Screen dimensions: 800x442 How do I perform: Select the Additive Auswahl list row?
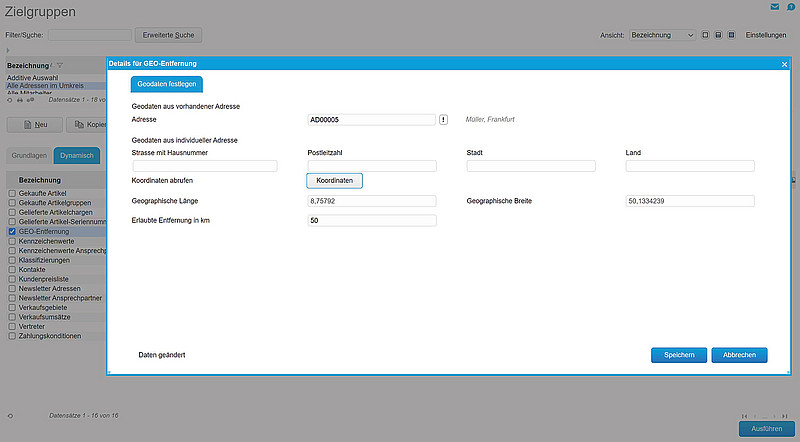tap(56, 78)
